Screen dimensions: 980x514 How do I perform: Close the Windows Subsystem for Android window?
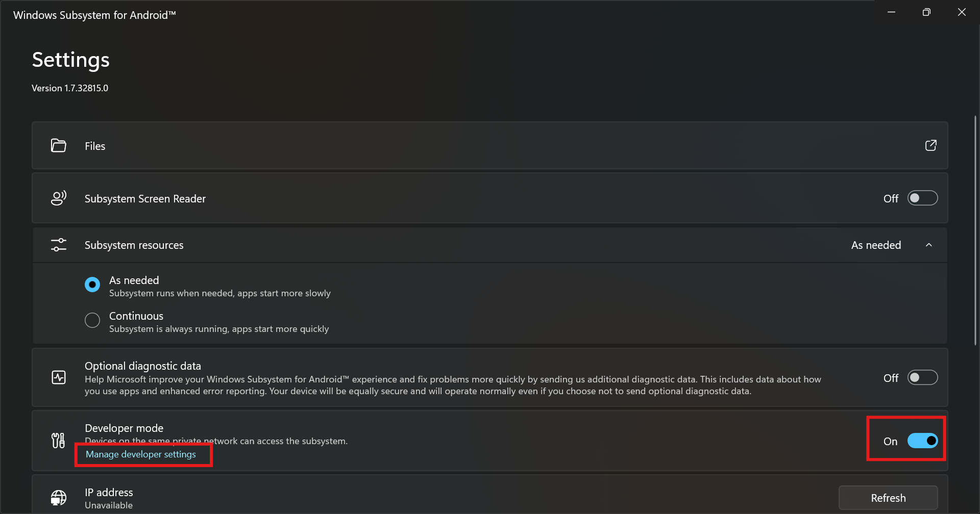pyautogui.click(x=962, y=12)
